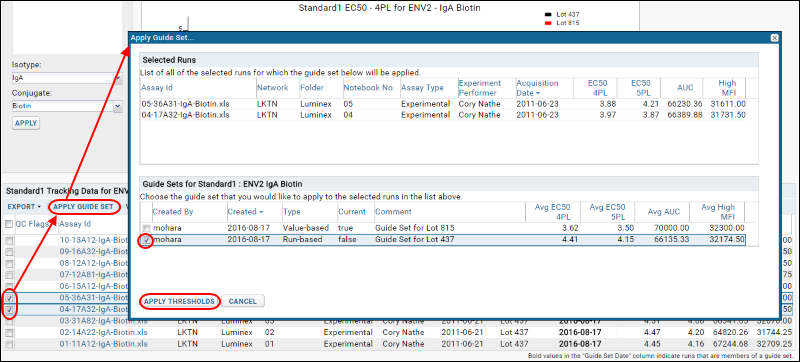Open the Conjugate dropdown arrow
This screenshot has width=800, height=362.
118,106
